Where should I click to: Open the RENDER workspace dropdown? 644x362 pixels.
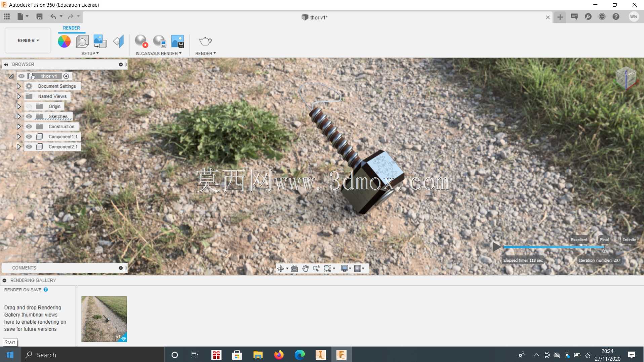point(28,40)
